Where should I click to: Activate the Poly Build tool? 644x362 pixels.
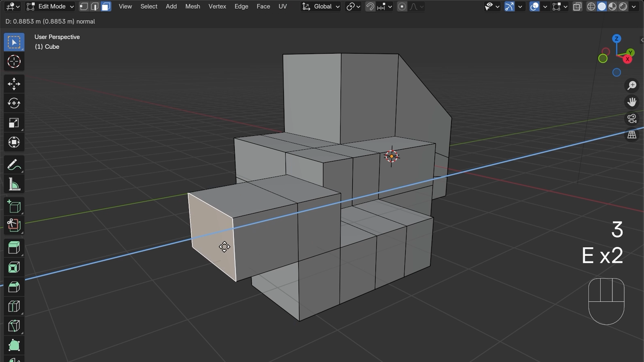point(14,345)
